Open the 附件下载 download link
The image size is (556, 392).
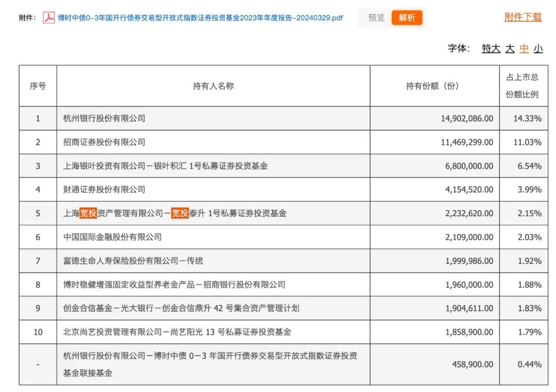tap(523, 17)
